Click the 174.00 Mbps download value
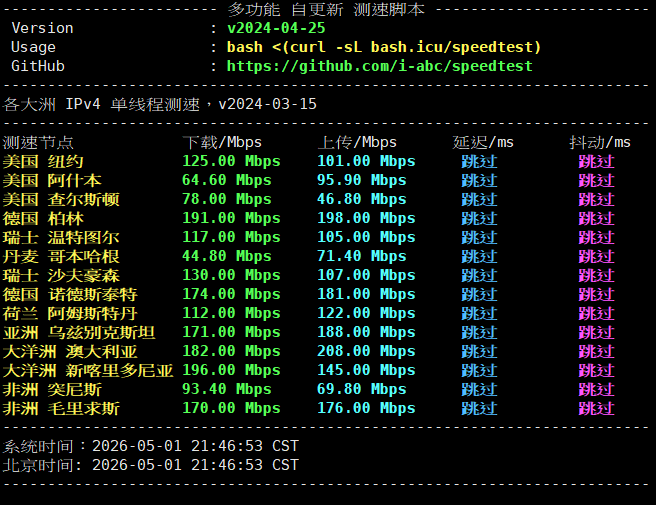Viewport: 656px width, 505px height. 231,294
